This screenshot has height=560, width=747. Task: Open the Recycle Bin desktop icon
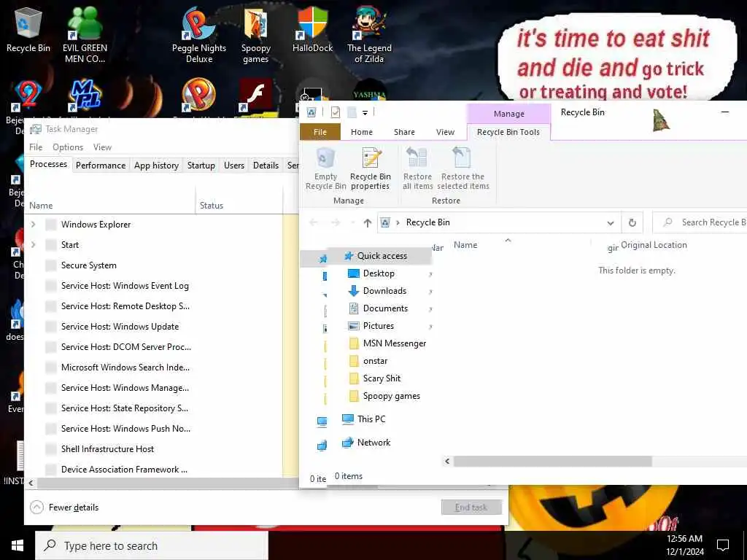click(x=28, y=29)
